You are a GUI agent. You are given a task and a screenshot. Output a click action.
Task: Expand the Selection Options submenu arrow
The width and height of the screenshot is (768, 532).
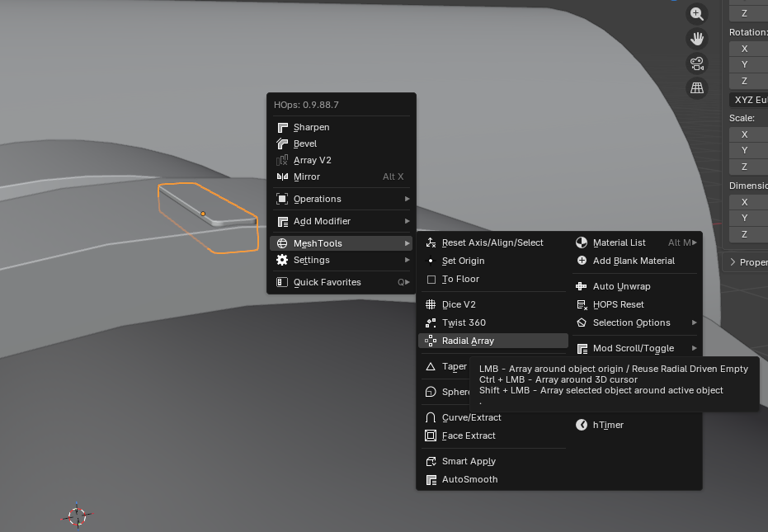pyautogui.click(x=695, y=322)
